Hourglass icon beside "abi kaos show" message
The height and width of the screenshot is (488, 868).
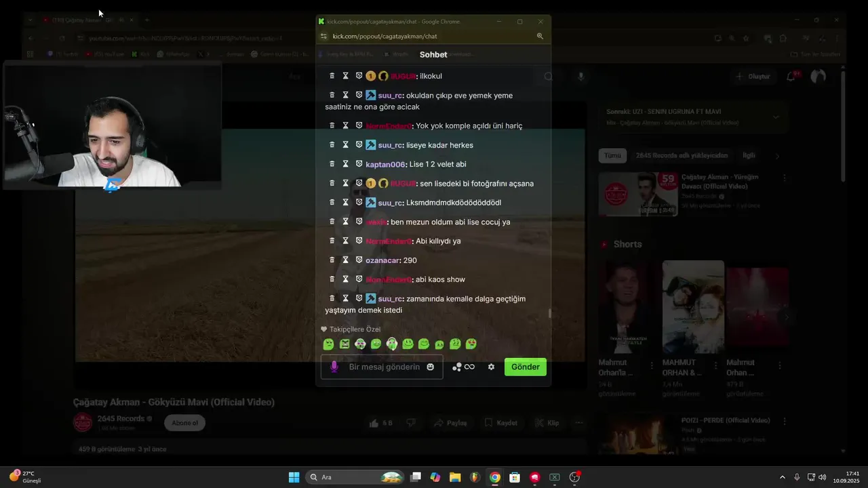[345, 279]
